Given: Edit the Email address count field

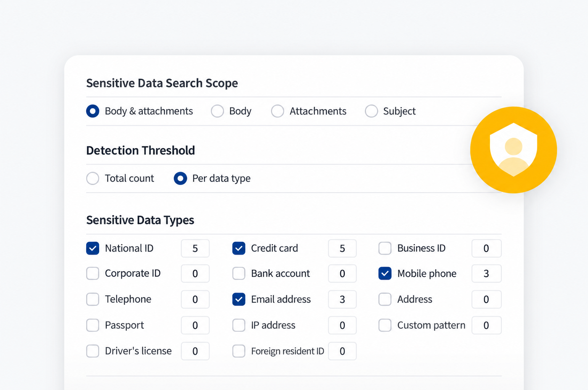Looking at the screenshot, I should pos(342,299).
